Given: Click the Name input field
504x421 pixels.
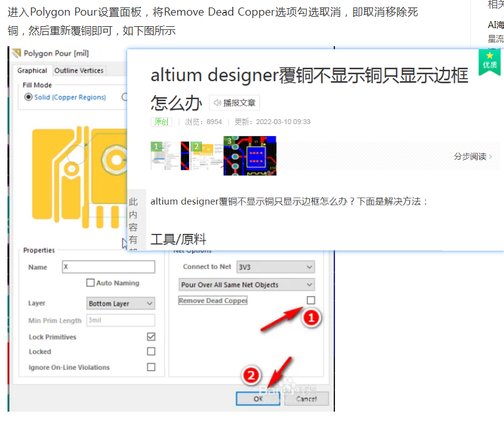Looking at the screenshot, I should click(x=109, y=267).
